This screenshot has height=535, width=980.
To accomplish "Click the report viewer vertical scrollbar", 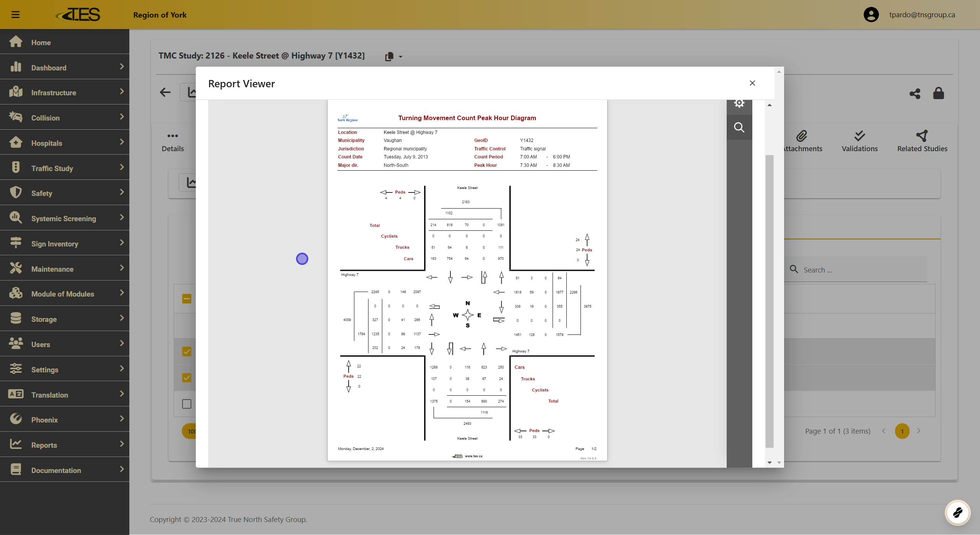I will 770,301.
